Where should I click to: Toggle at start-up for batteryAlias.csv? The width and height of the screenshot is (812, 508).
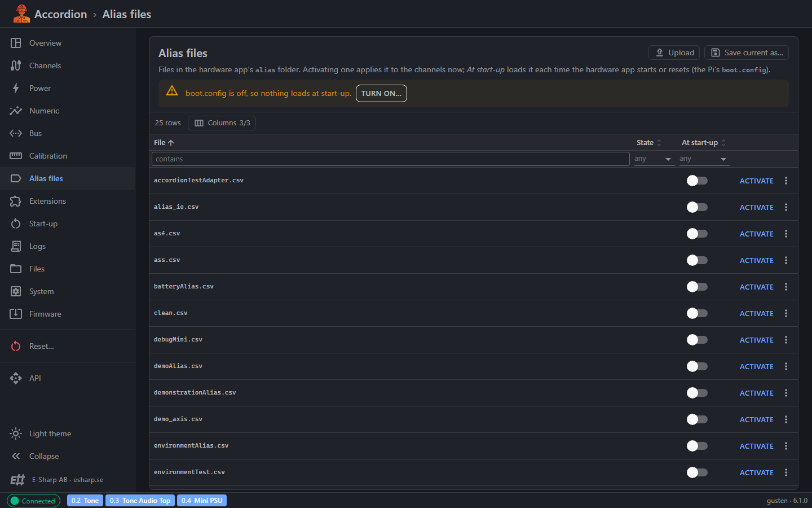tap(697, 287)
